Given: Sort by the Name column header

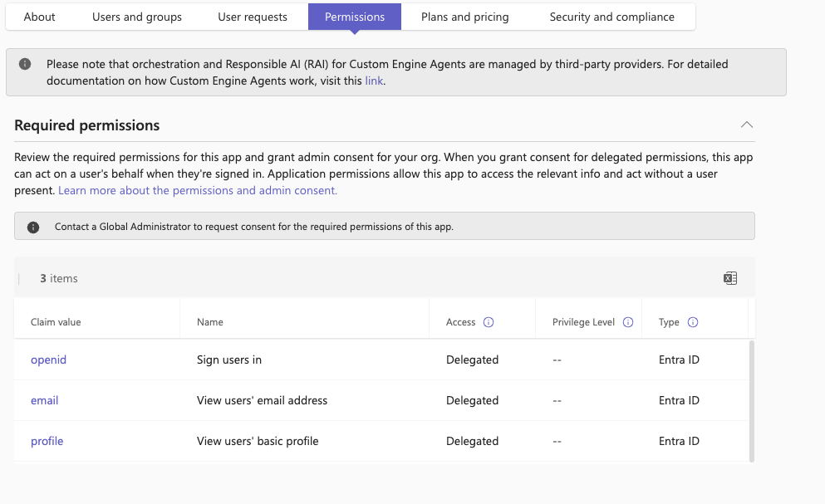Looking at the screenshot, I should coord(210,322).
